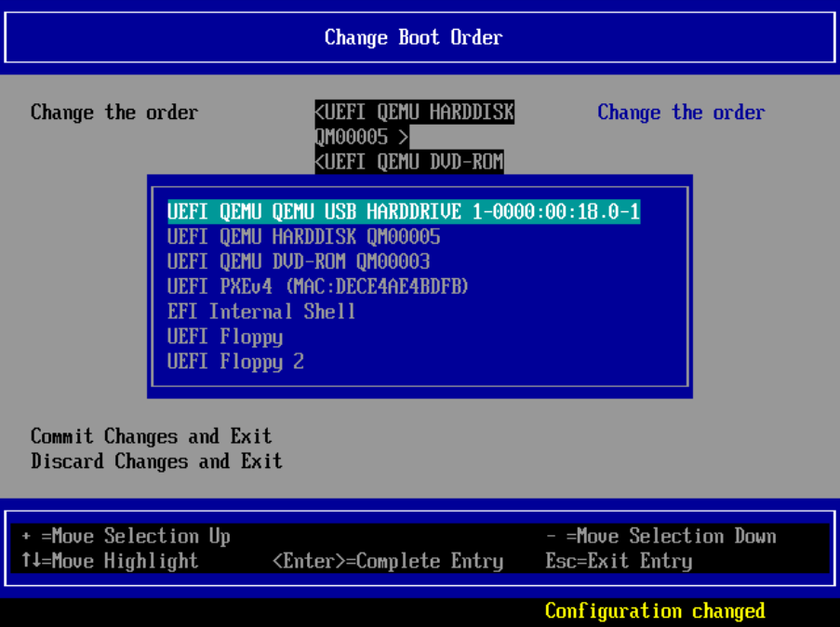
Task: Click the 'Move Highlight' arrow key hint
Action: (x=110, y=561)
